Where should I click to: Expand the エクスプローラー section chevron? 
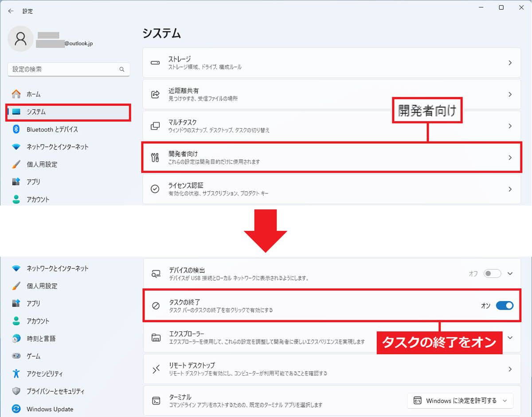[x=510, y=338]
